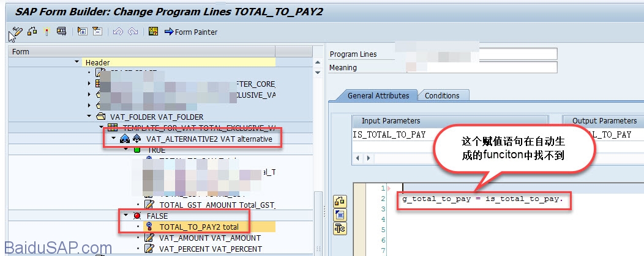644x256 pixels.
Task: Collapse all tree nodes toolbar icon
Action: coord(97,32)
